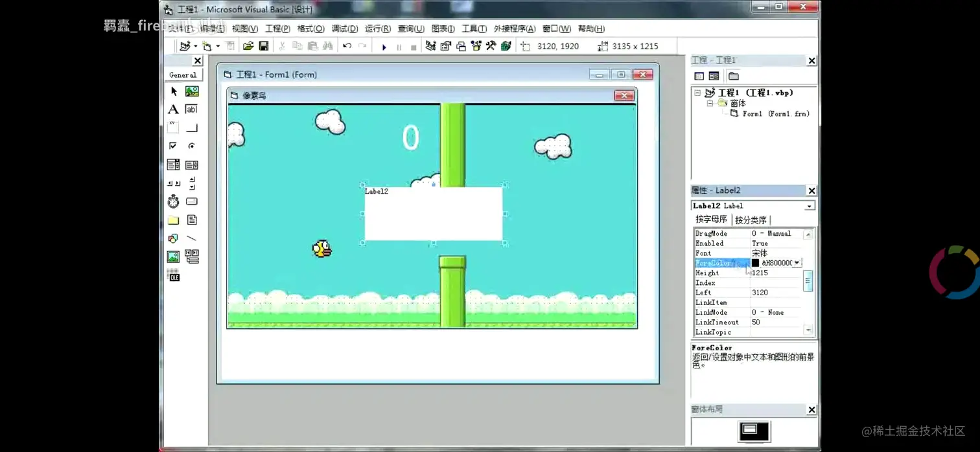The height and width of the screenshot is (452, 980).
Task: Select the vertical scrollbar control tool
Action: pos(192,183)
